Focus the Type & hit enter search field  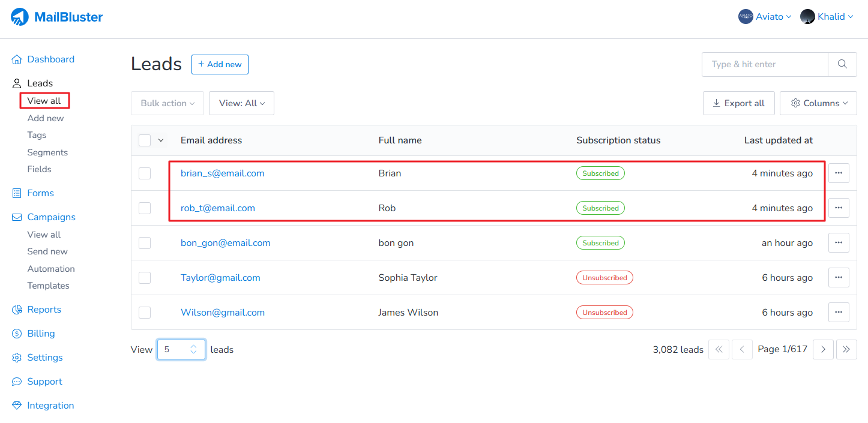[765, 64]
